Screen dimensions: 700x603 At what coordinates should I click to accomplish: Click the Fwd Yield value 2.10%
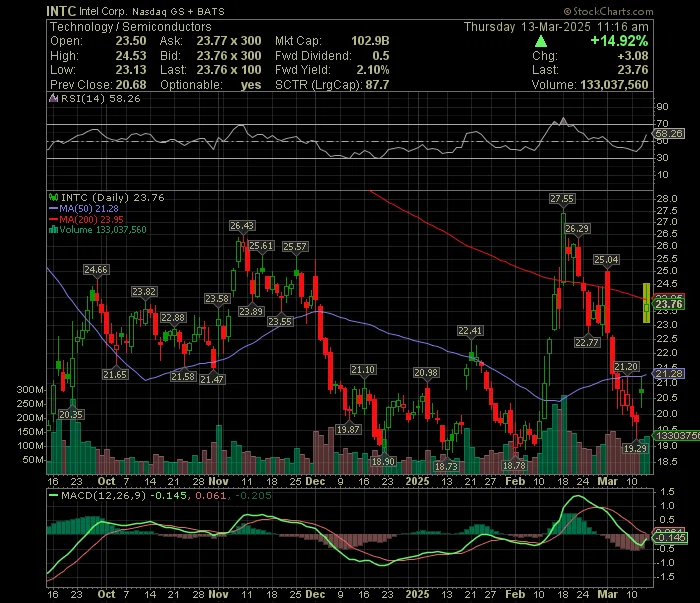click(373, 70)
